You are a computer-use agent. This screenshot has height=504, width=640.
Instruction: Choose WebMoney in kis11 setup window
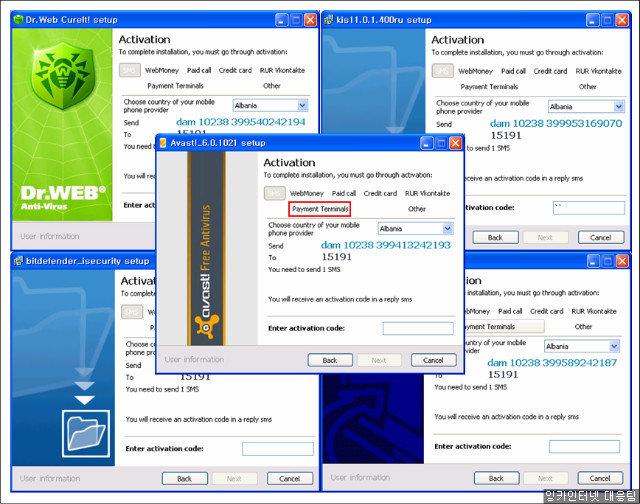[x=476, y=71]
